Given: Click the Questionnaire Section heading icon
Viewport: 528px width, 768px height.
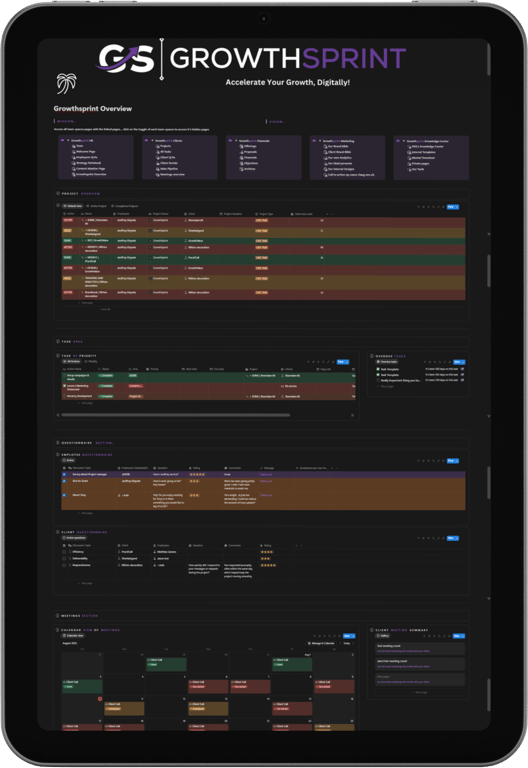Looking at the screenshot, I should (x=58, y=443).
